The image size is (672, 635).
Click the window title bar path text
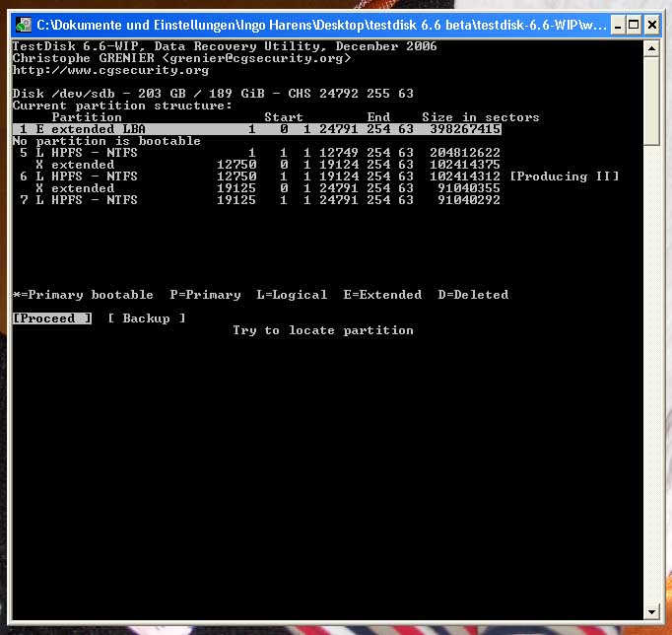click(x=321, y=25)
